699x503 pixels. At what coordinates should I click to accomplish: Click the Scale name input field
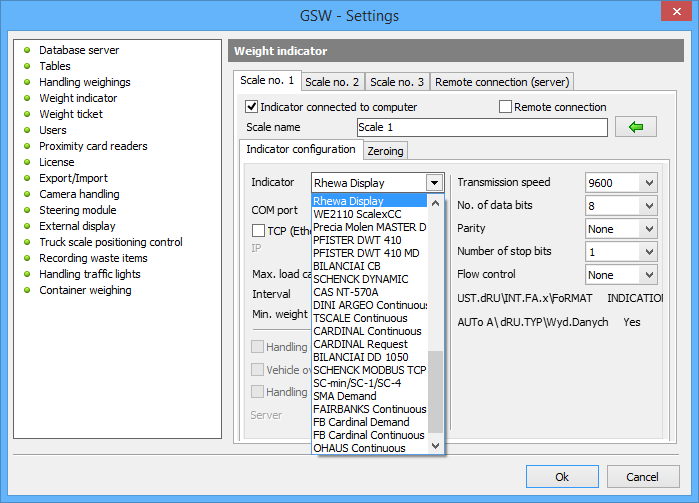pyautogui.click(x=482, y=128)
